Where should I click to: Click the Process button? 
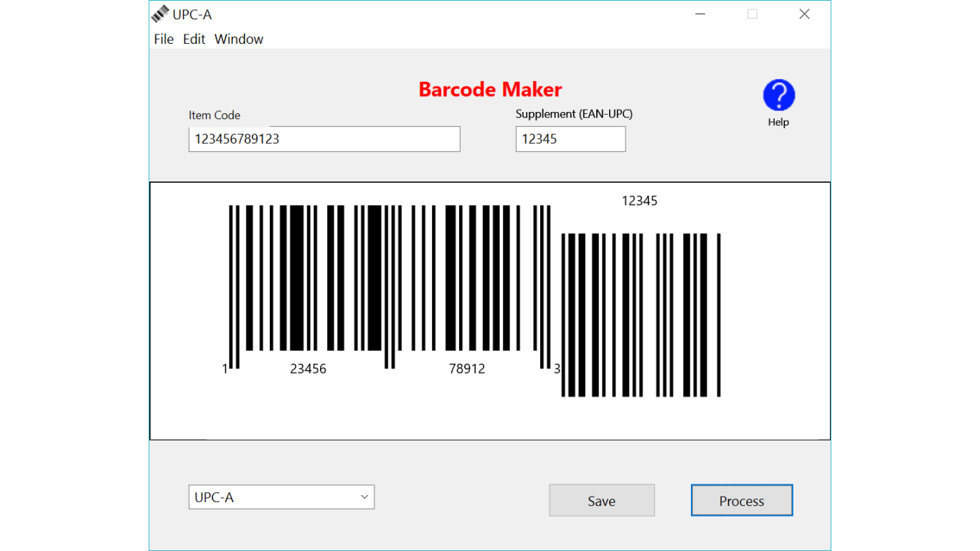742,501
